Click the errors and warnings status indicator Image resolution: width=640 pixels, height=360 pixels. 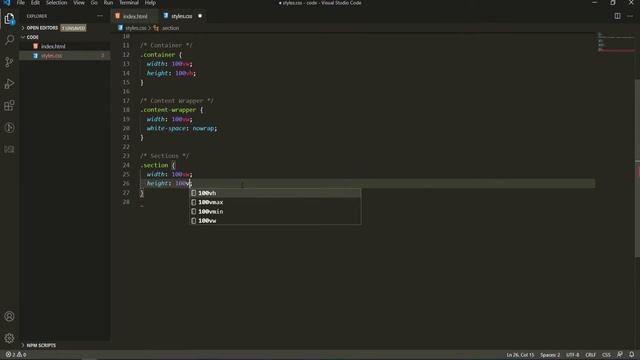click(x=16, y=355)
